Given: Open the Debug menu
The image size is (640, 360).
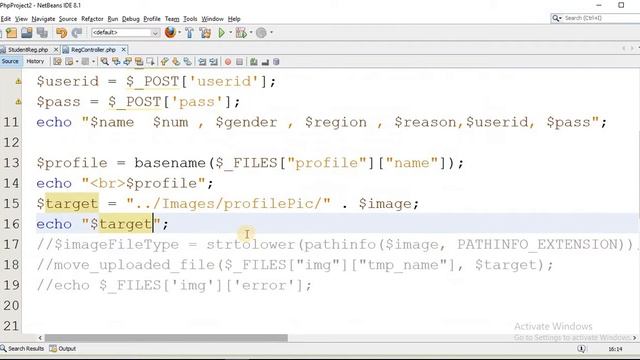Looking at the screenshot, I should [131, 19].
